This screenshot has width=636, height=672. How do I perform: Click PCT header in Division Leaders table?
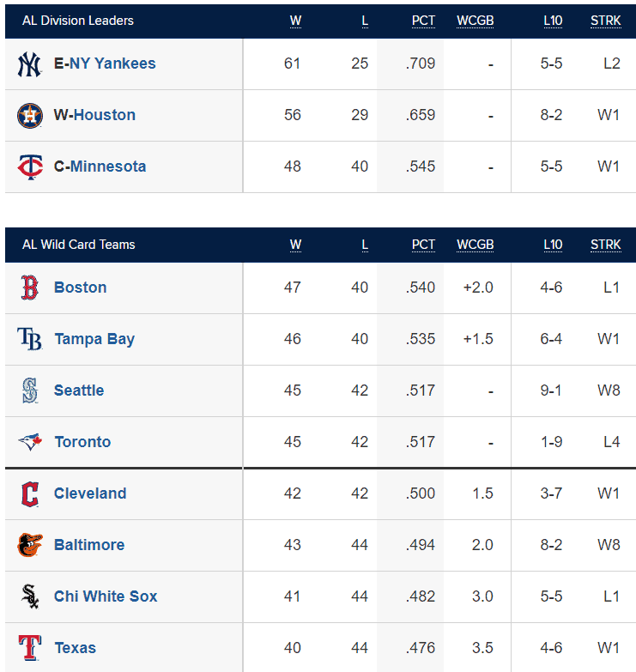[423, 21]
